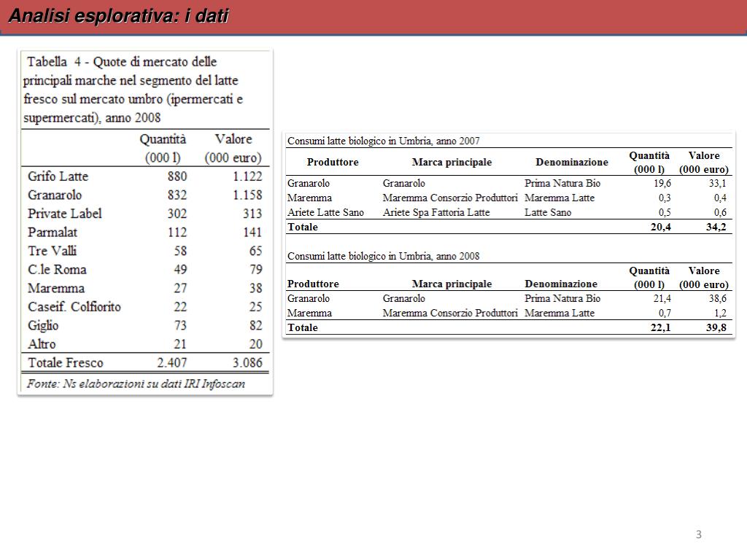747x560 pixels.
Task: Click 2008 Totale quantity 22,1
Action: tap(661, 327)
